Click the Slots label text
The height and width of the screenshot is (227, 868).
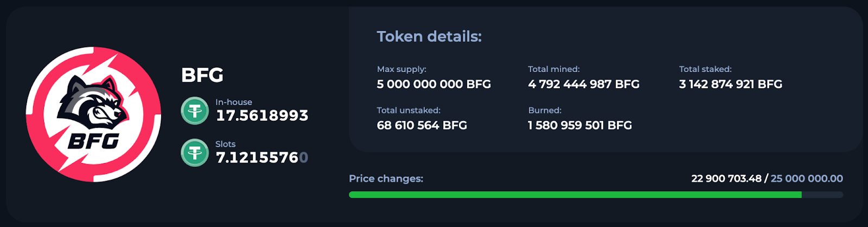[225, 144]
